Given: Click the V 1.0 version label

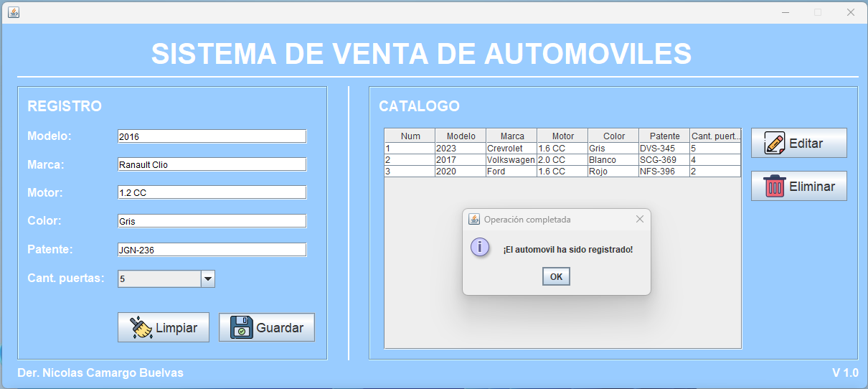Looking at the screenshot, I should point(845,372).
